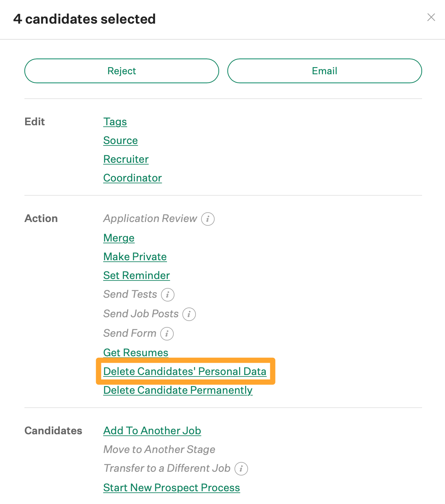Viewport: 445px width, 504px height.
Task: Download resumes via Get Resumes
Action: coord(136,352)
